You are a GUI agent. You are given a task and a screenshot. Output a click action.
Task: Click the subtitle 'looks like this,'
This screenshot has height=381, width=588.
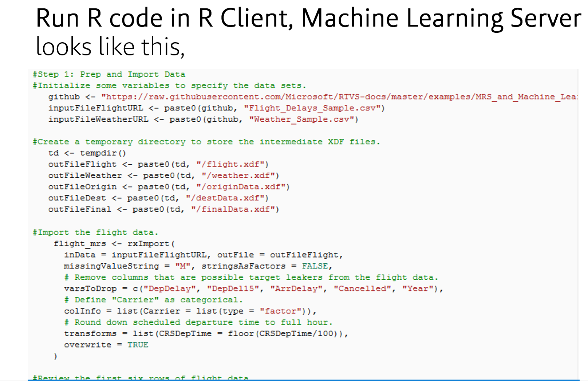(110, 47)
